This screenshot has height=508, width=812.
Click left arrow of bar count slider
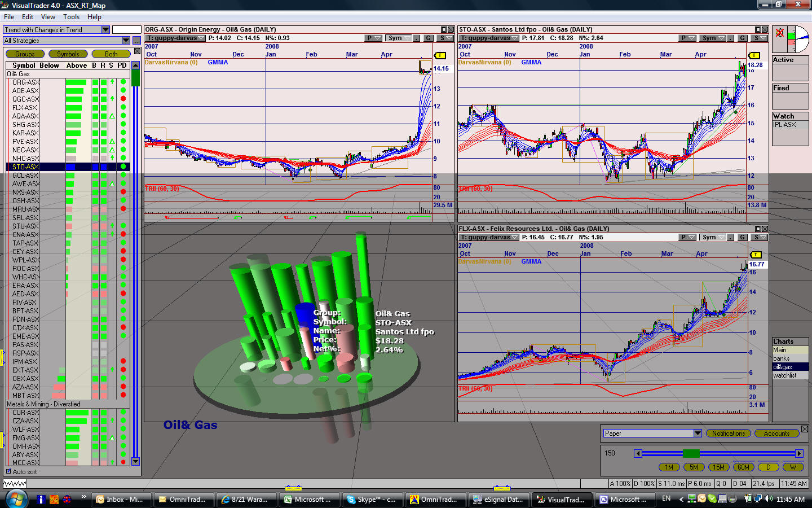tap(638, 453)
